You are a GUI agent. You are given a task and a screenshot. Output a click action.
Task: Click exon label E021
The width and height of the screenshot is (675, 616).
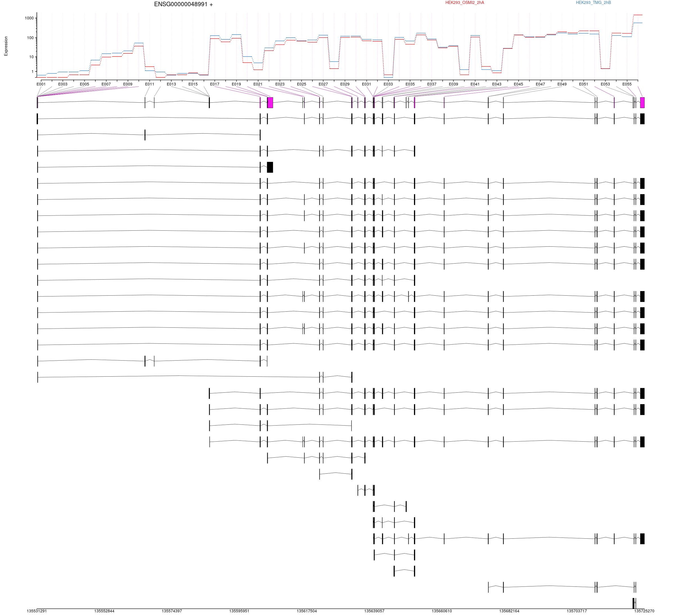coord(258,84)
